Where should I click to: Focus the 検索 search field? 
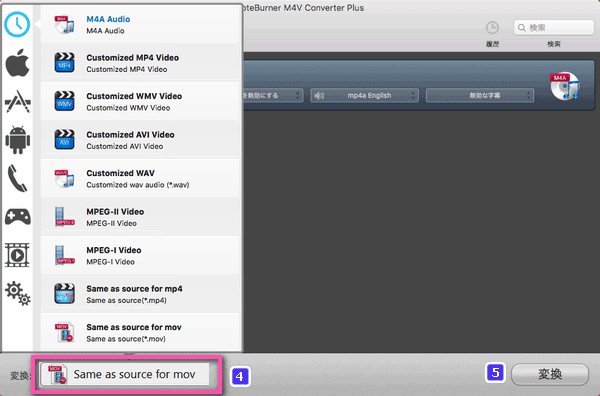click(x=554, y=28)
